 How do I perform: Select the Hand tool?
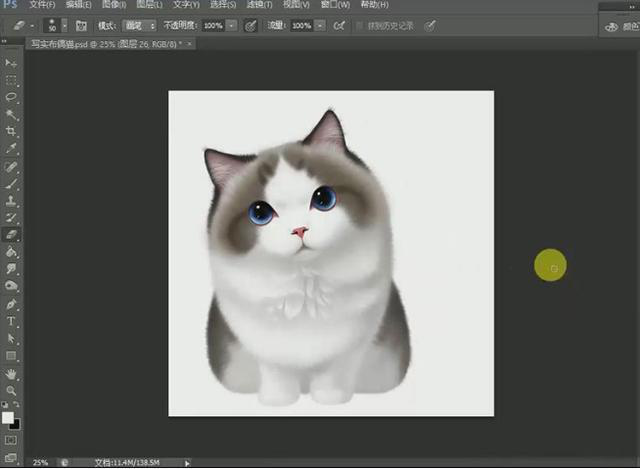tap(12, 373)
